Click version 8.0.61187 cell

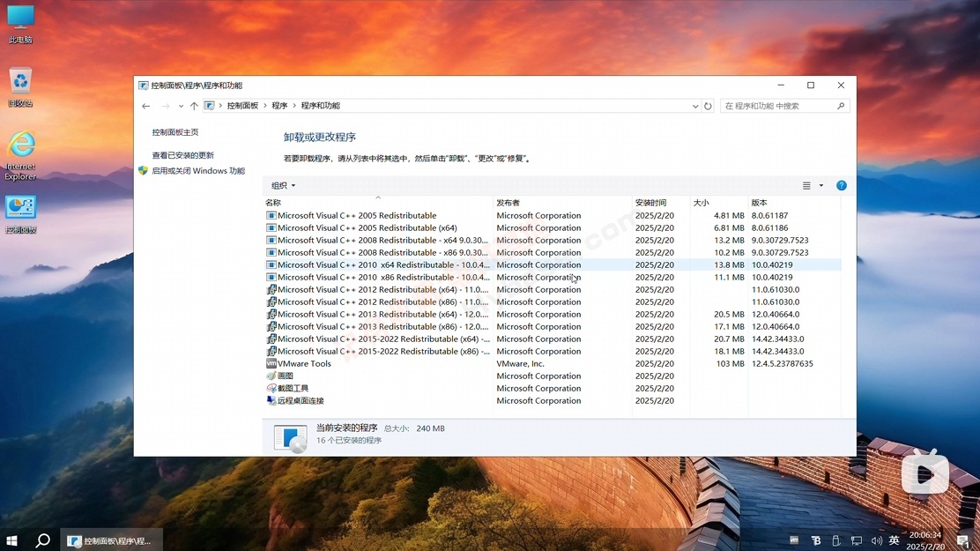click(x=769, y=215)
